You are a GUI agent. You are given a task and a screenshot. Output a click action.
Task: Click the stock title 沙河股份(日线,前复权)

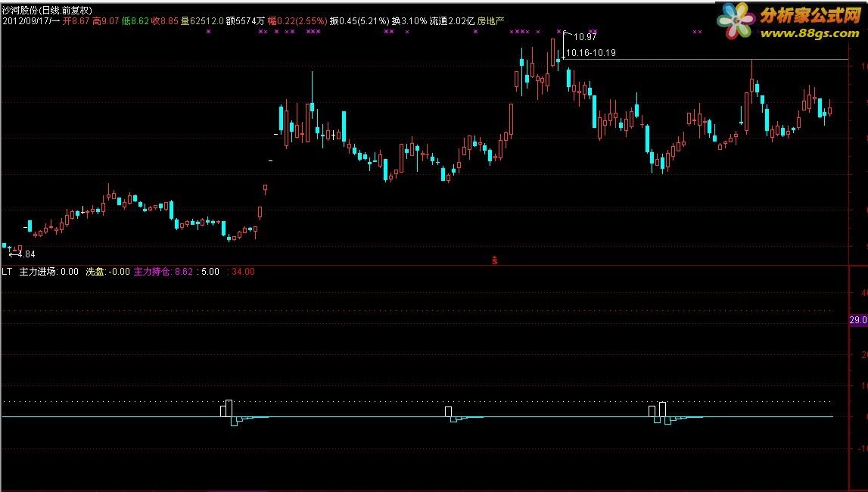[47, 11]
